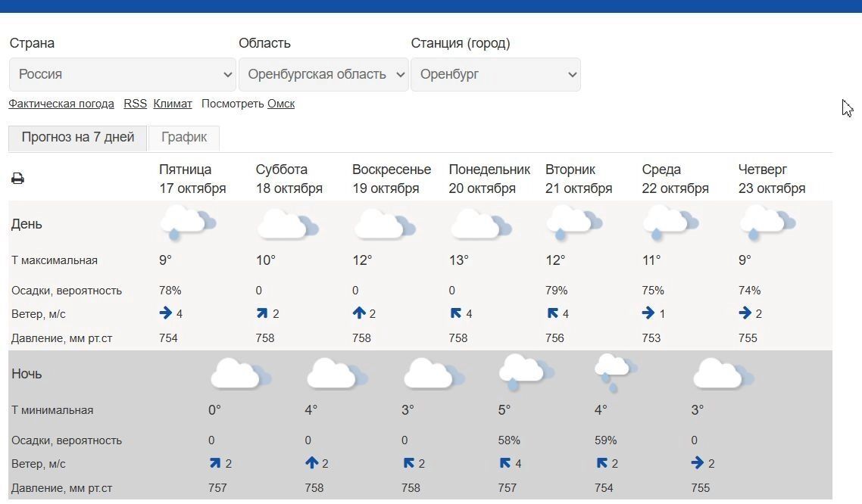Click Thursday 23 October daytime weather icon
Viewport: 862px width, 504px height.
767,222
